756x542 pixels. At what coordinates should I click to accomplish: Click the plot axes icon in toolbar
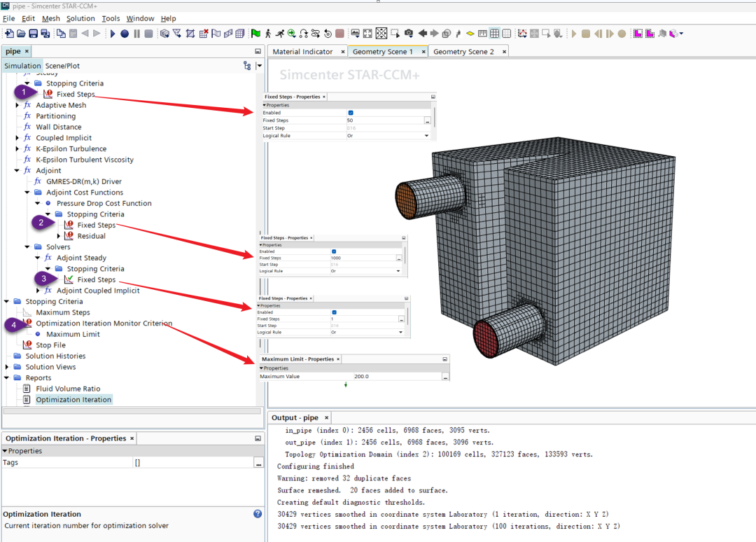pyautogui.click(x=522, y=34)
